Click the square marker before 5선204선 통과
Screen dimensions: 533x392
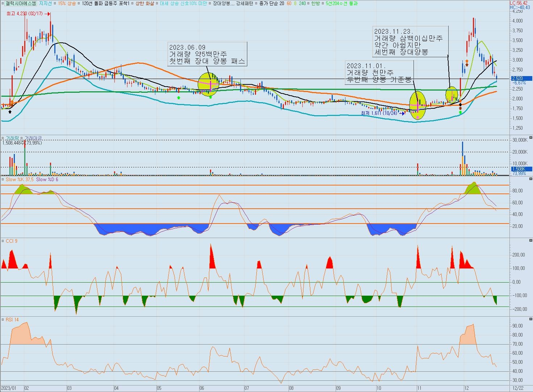(x=323, y=3)
